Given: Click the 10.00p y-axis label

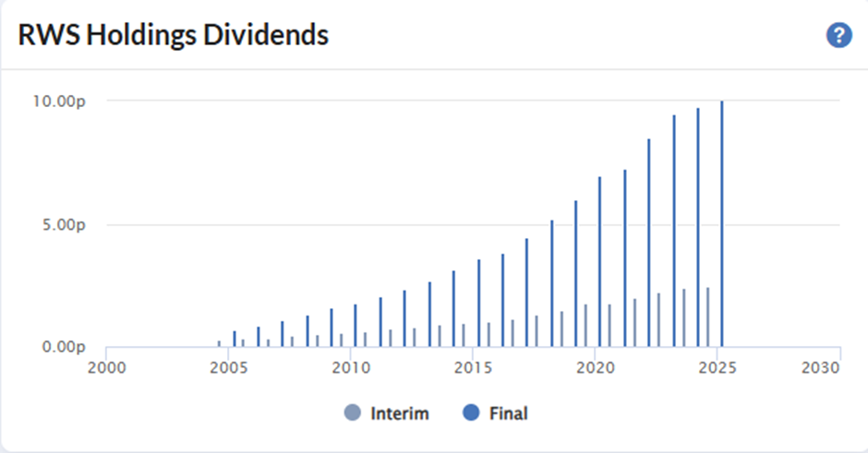Looking at the screenshot, I should [x=59, y=101].
